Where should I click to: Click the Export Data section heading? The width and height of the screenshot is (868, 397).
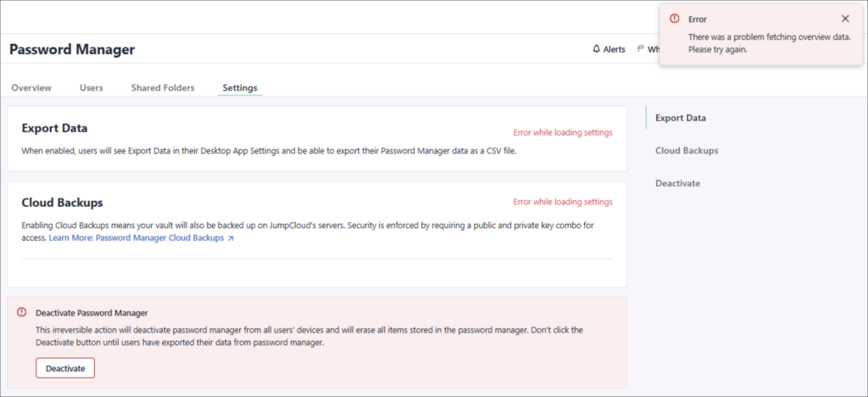[54, 128]
